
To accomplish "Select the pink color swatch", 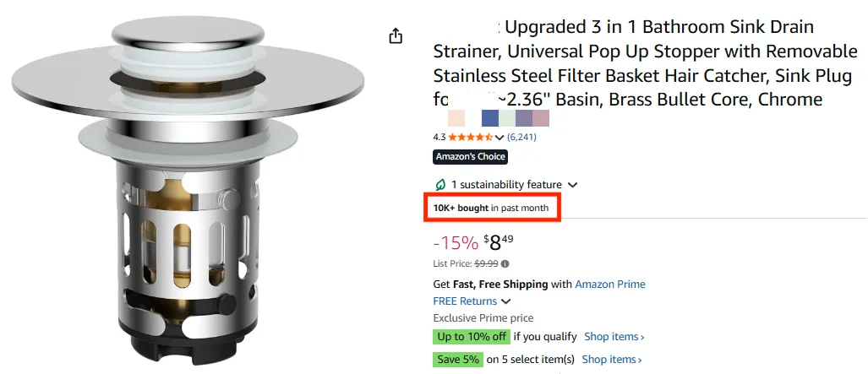I will pyautogui.click(x=541, y=118).
